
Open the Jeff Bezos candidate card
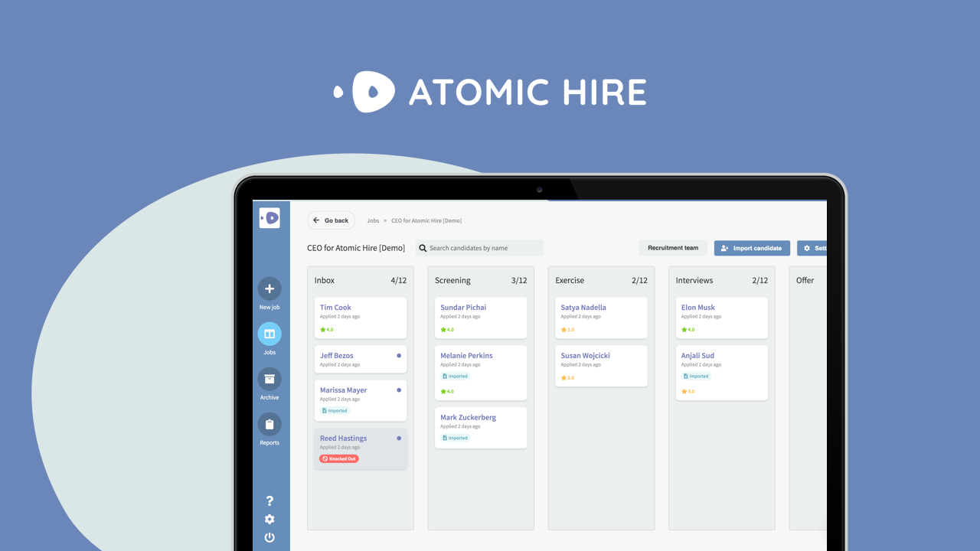(x=361, y=359)
